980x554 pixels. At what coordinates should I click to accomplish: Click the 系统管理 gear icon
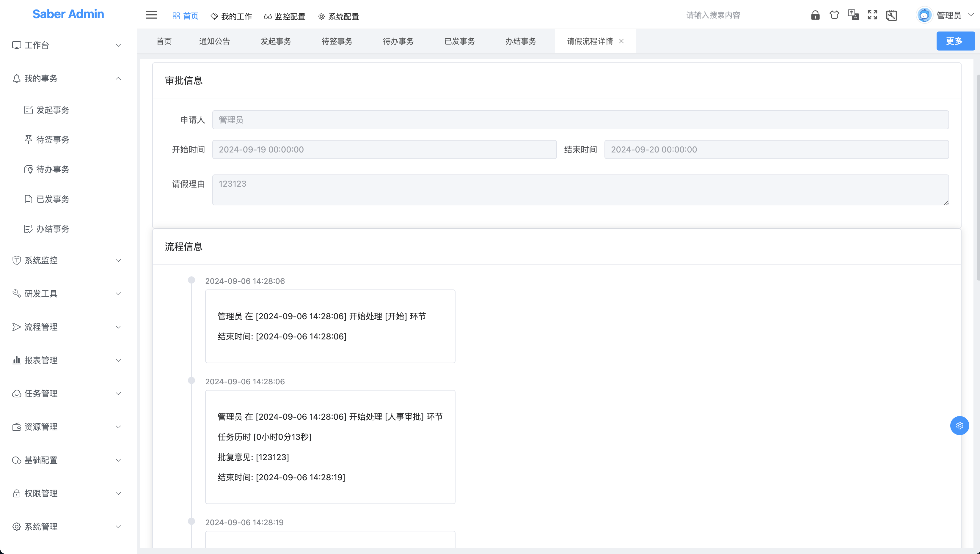point(16,527)
